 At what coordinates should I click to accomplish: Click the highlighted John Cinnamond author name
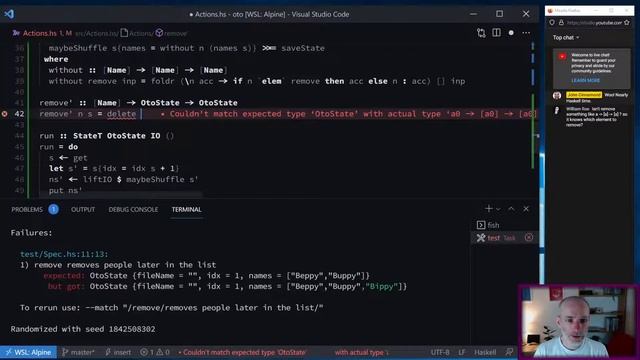pos(584,95)
